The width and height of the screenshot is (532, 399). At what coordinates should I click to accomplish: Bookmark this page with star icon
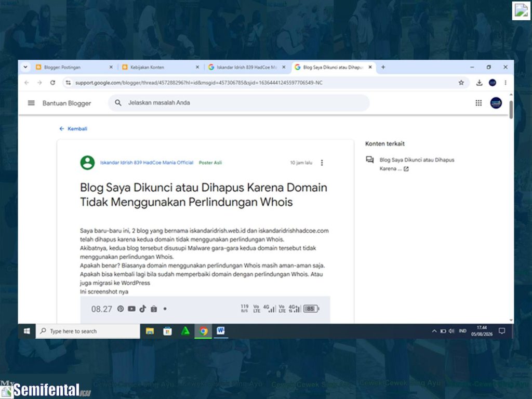pos(461,83)
